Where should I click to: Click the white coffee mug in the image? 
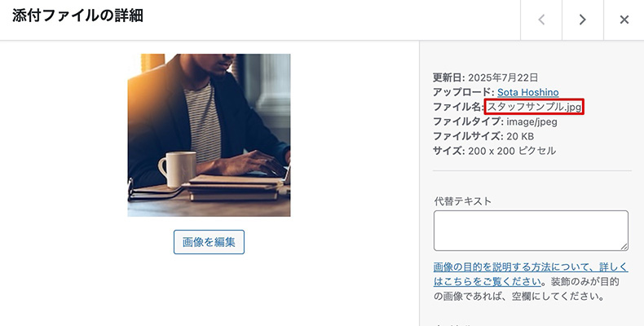tap(178, 169)
